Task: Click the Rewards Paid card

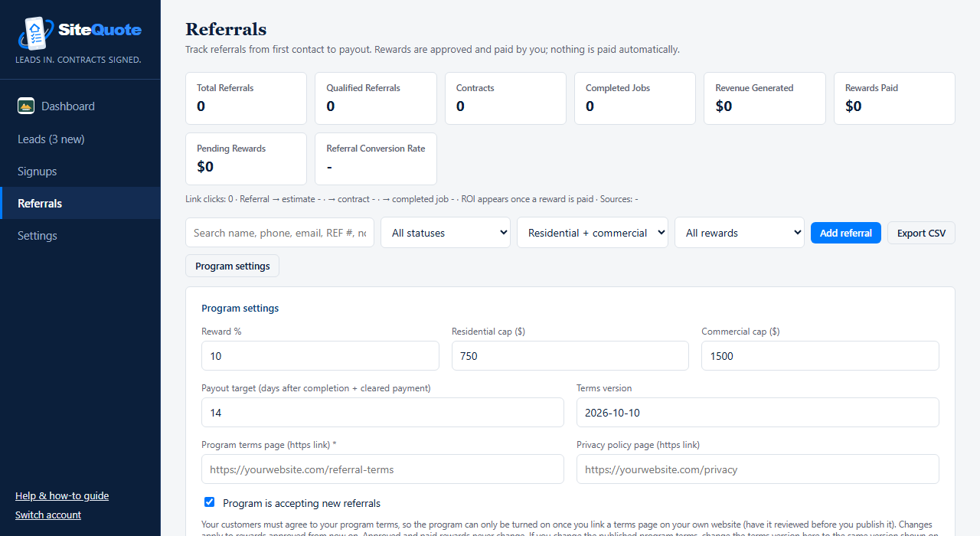Action: click(x=894, y=98)
